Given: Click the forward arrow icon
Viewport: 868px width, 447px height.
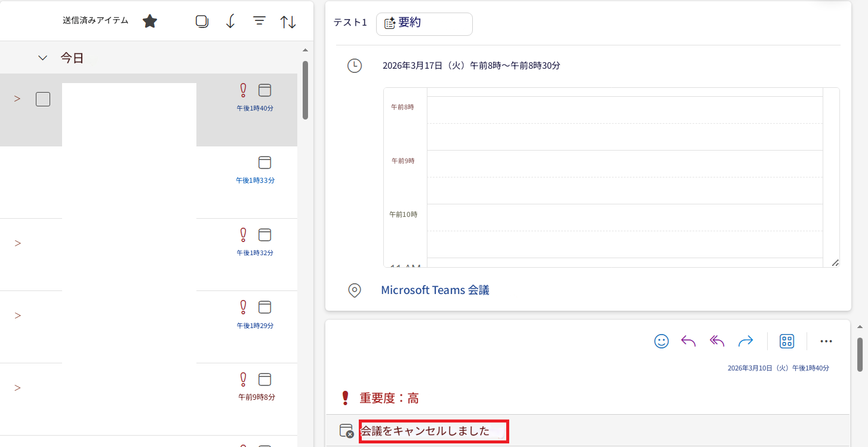Looking at the screenshot, I should click(746, 341).
